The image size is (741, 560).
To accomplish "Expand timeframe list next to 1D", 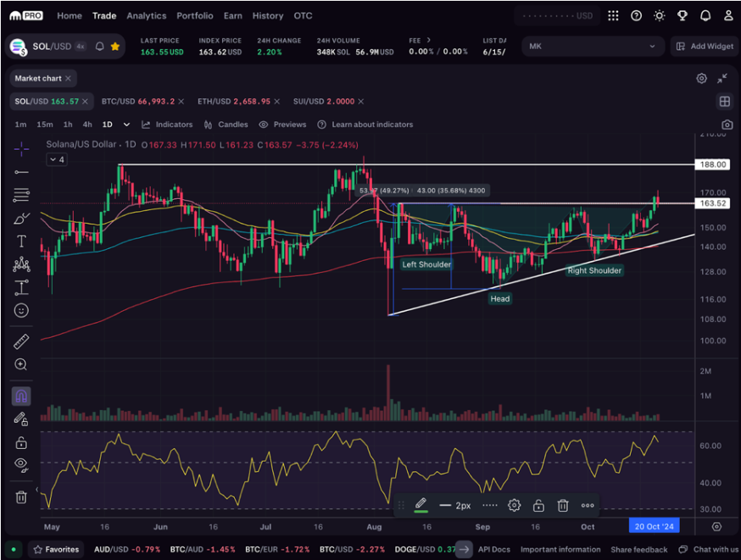I will (x=126, y=125).
